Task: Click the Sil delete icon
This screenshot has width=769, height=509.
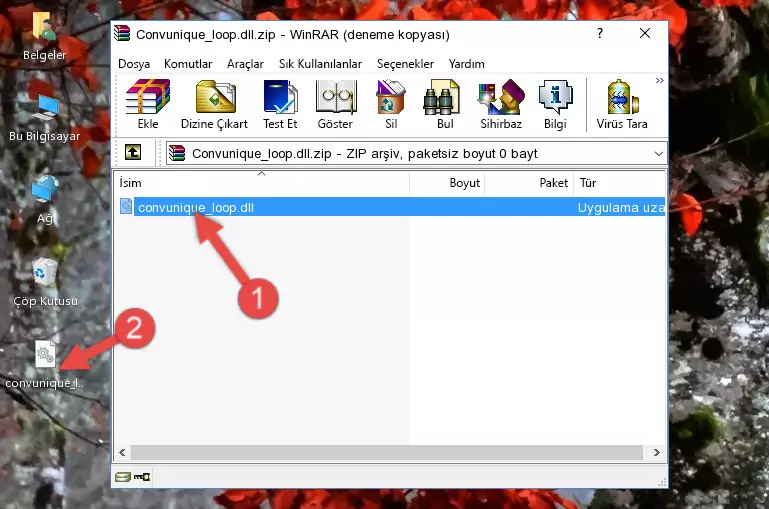Action: pos(391,104)
